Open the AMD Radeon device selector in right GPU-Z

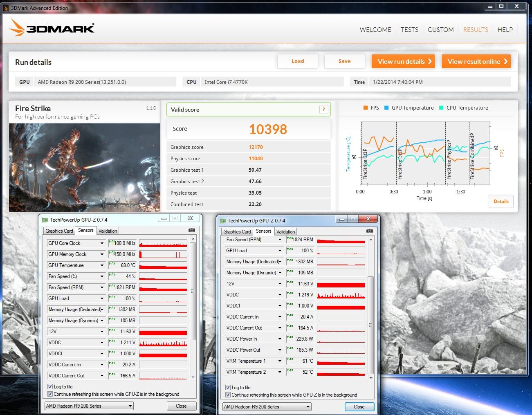point(267,407)
